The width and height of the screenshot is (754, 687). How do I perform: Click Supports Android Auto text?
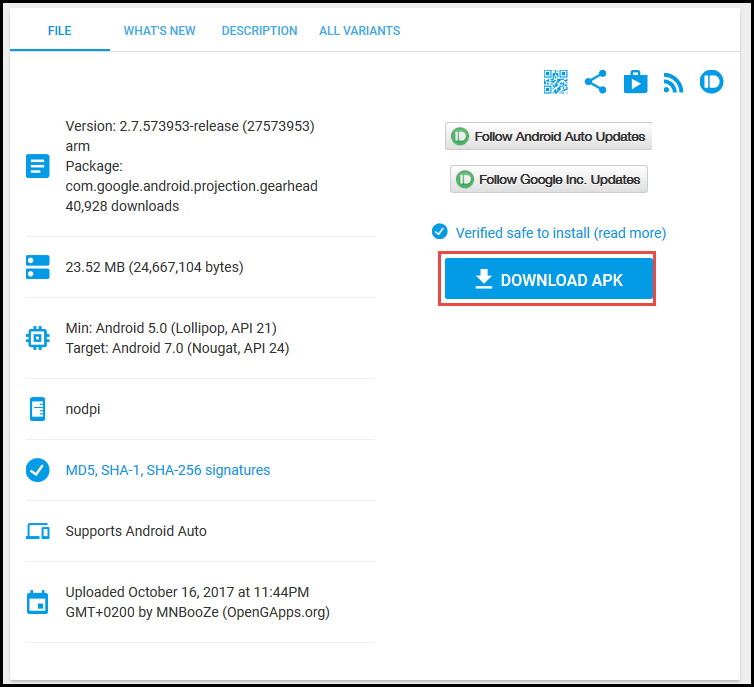coord(136,531)
